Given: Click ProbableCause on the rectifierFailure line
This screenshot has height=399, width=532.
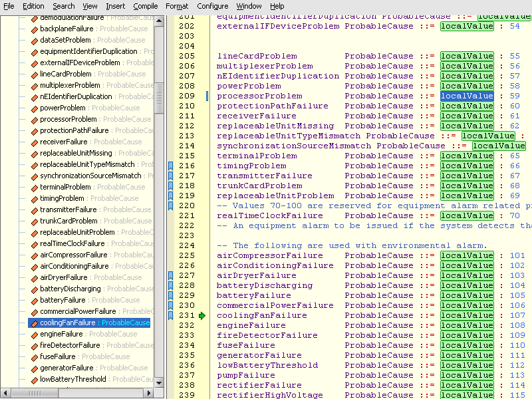Looking at the screenshot, I should point(379,386).
